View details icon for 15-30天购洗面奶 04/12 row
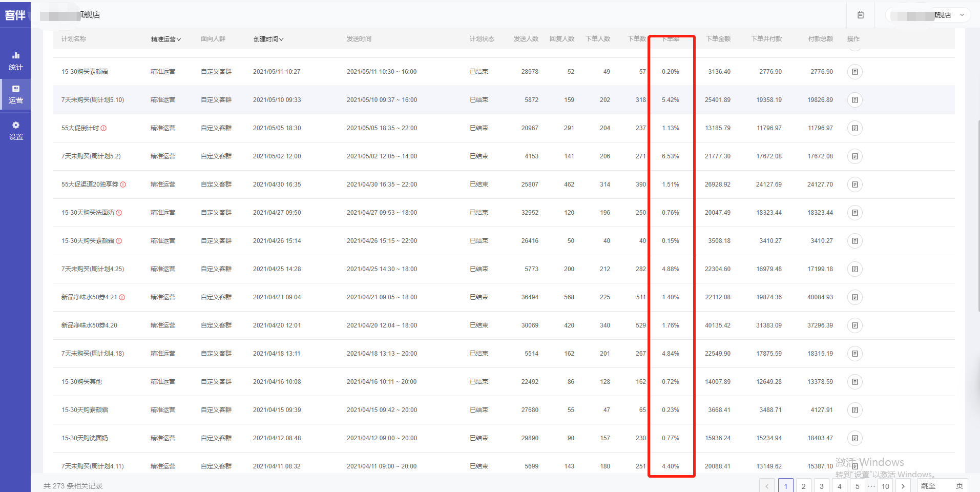The height and width of the screenshot is (492, 980). click(854, 438)
